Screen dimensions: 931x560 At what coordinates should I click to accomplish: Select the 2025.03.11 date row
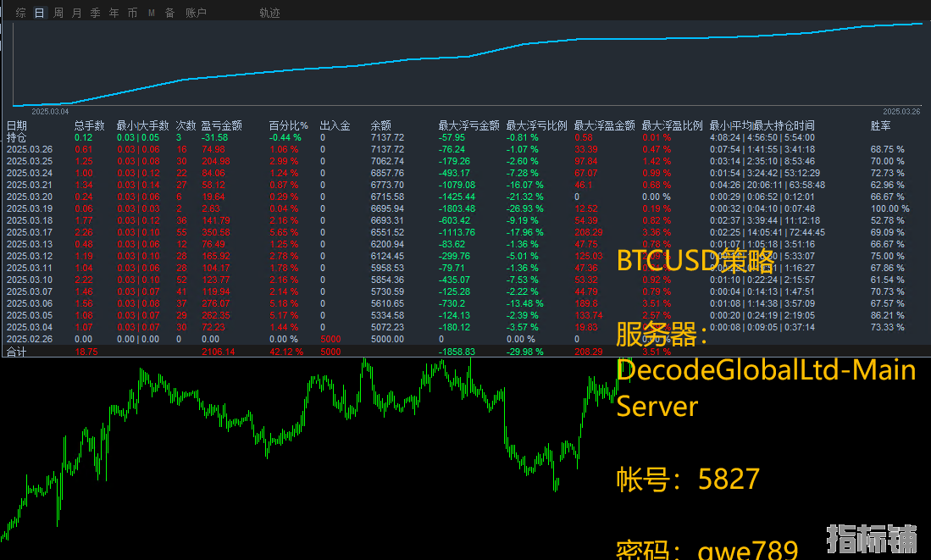(x=30, y=268)
